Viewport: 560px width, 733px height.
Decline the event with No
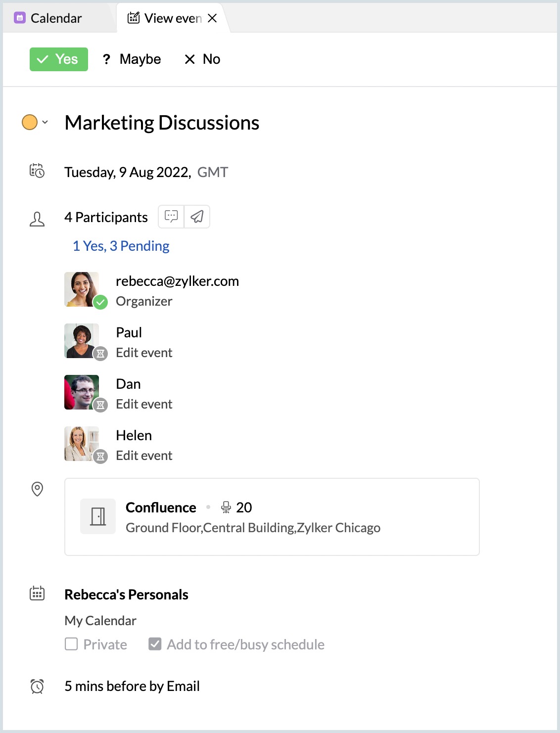pyautogui.click(x=202, y=59)
